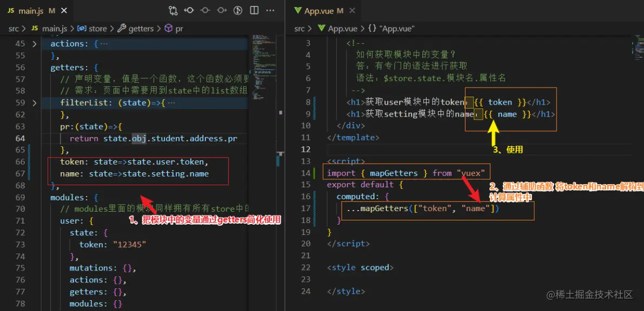Click the wrench icon before getters breadcrumb
The image size is (644, 311).
tap(122, 29)
